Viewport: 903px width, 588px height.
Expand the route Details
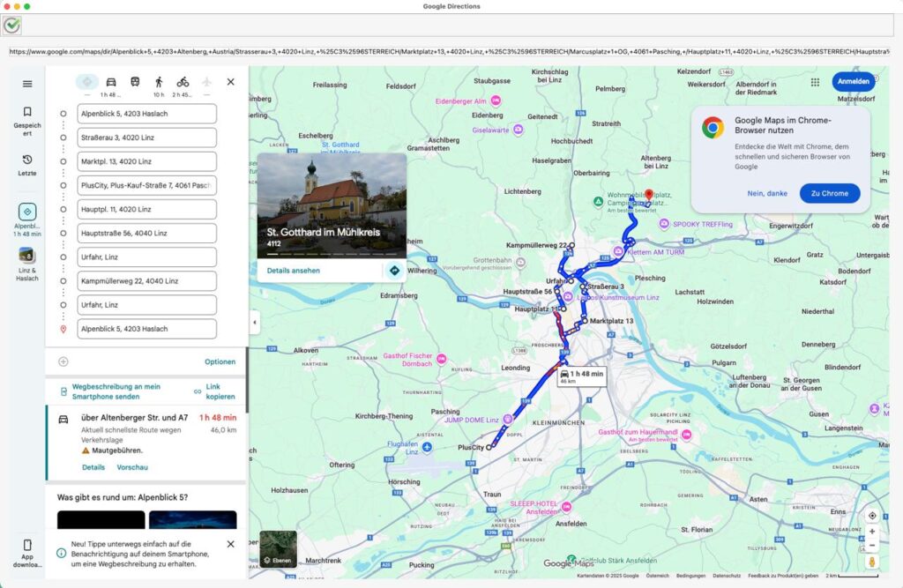tap(93, 467)
